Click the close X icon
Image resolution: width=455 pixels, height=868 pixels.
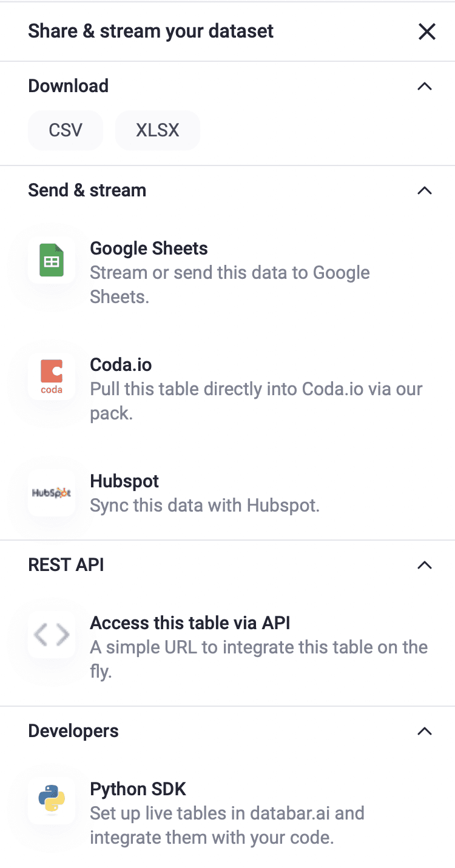426,32
